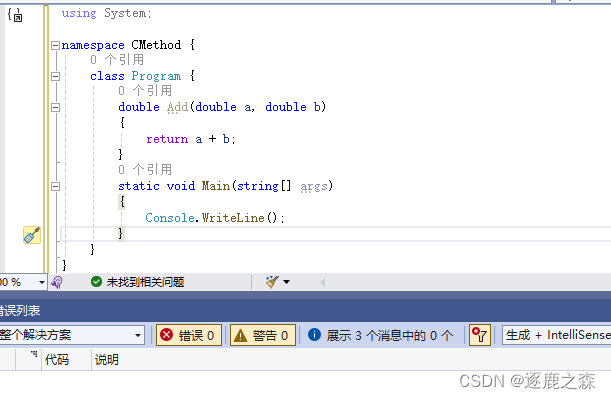The width and height of the screenshot is (611, 399).
Task: Click the green no-issues checkmark icon
Action: point(96,282)
